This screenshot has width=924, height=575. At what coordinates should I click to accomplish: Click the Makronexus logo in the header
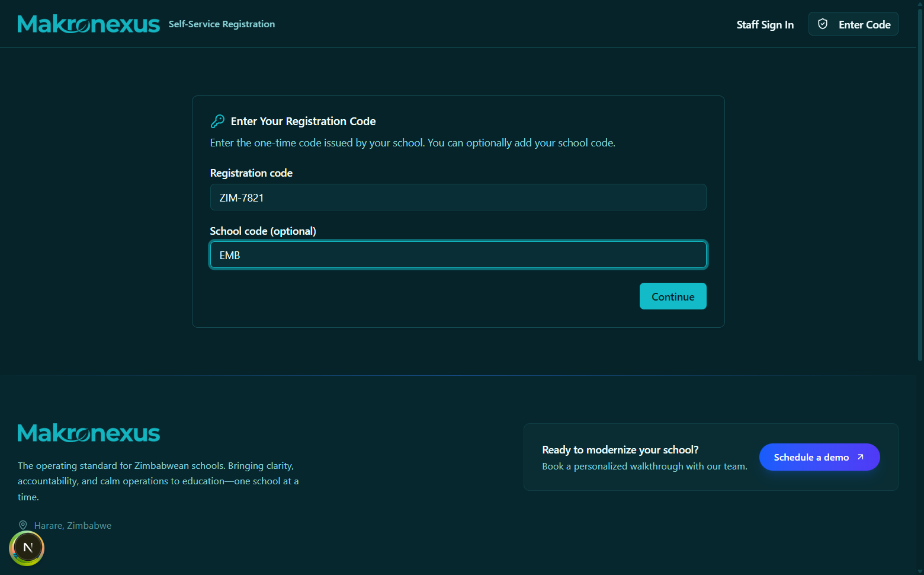point(89,24)
